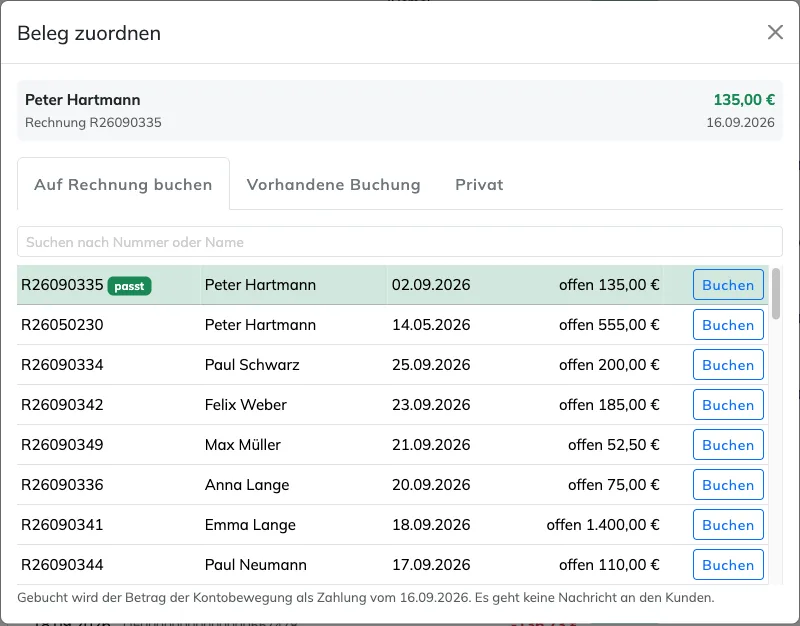Click the Peter Hartmann header name
This screenshot has width=800, height=626.
click(x=83, y=99)
